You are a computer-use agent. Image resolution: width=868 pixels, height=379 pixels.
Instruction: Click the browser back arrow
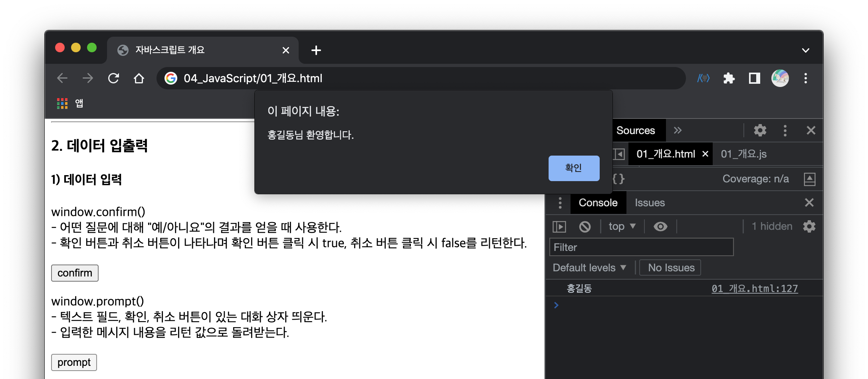click(62, 78)
